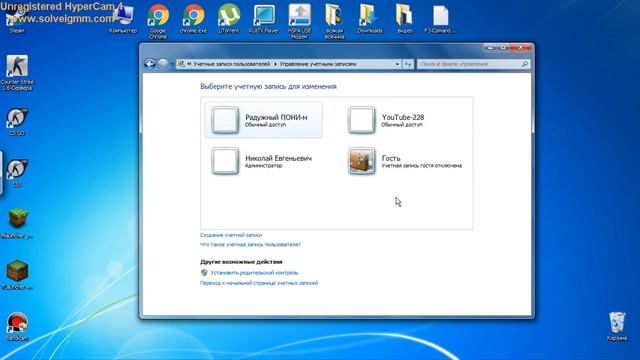Click the Создание учетной записи link
The image size is (640, 360).
coord(231,235)
